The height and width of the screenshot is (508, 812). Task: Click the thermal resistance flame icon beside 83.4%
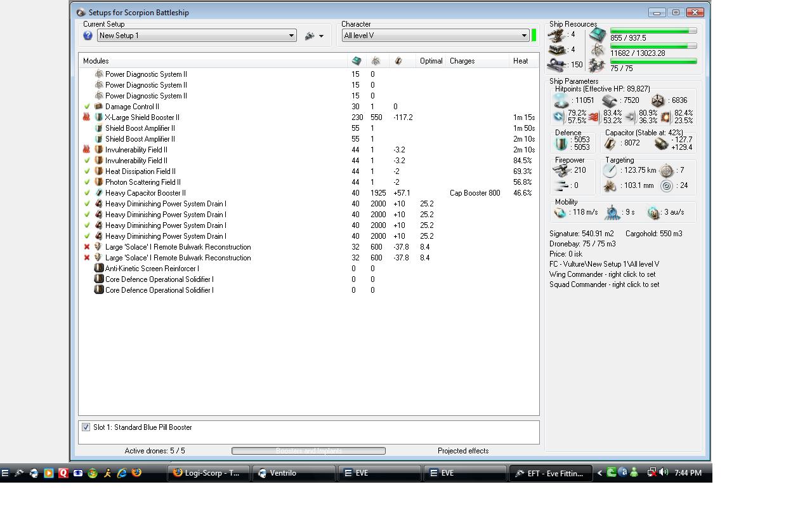coord(594,117)
